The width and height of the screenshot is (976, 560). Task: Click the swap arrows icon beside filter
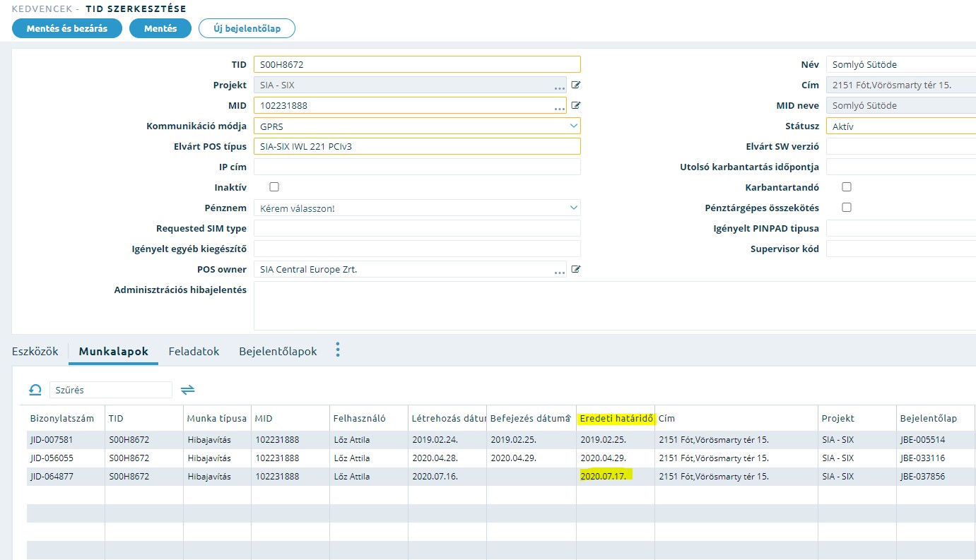click(187, 390)
